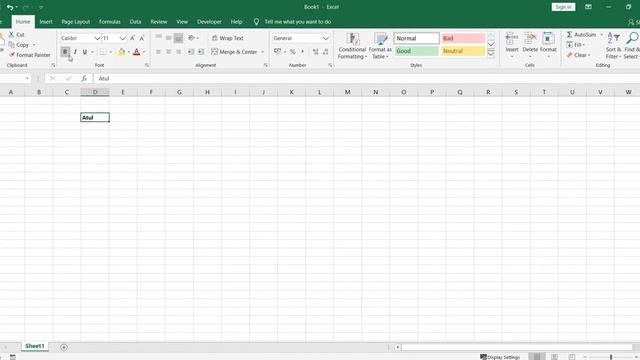Toggle Wrap Text option
Screen dimensions: 640x360
228,38
